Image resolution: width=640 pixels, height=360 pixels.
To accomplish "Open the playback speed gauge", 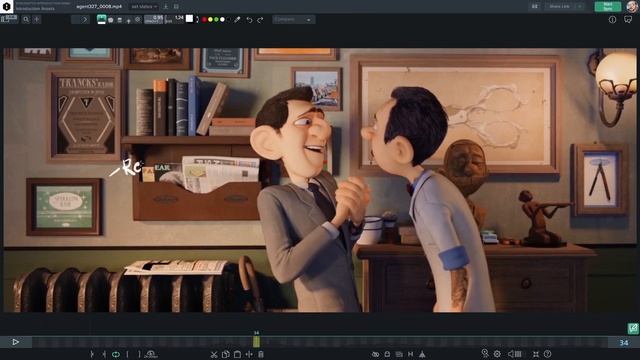I will 151,354.
